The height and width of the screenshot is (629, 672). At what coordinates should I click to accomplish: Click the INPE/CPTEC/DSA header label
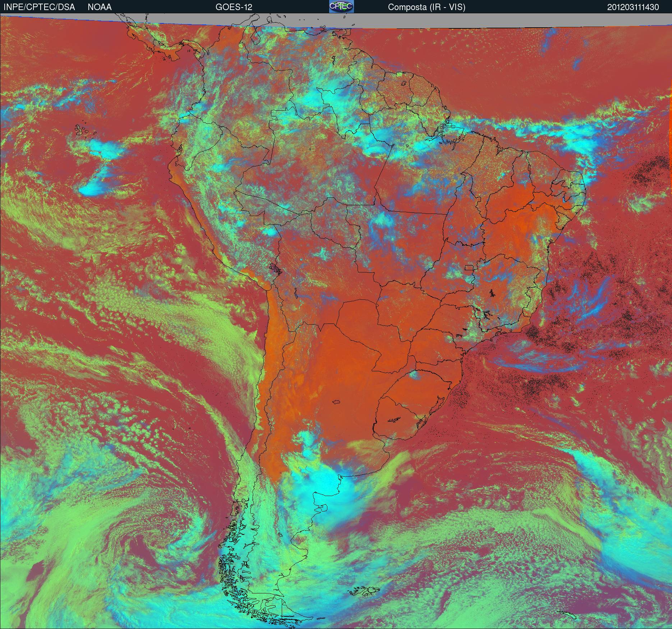(39, 7)
